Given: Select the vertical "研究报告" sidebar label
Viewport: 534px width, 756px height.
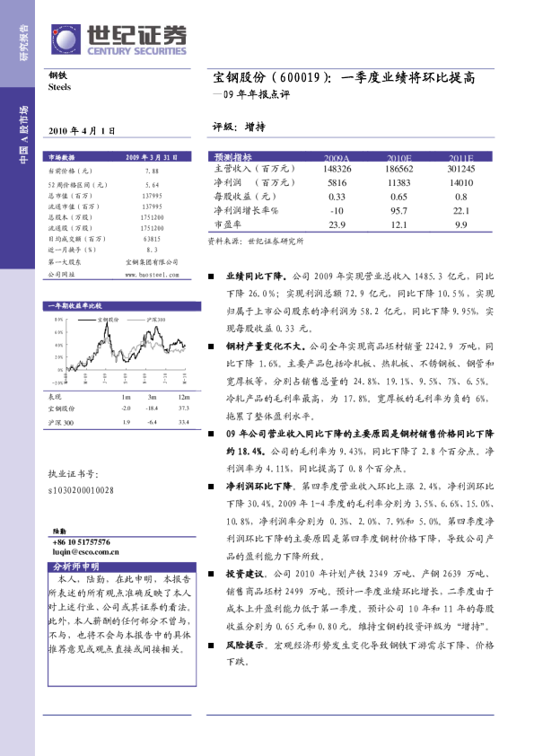Looking at the screenshot, I should coord(23,43).
